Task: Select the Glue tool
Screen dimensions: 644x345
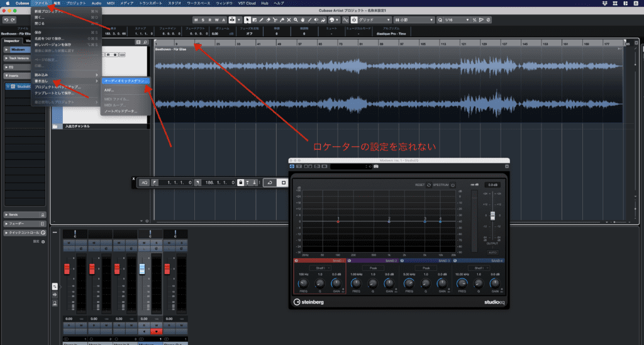Action: (282, 19)
